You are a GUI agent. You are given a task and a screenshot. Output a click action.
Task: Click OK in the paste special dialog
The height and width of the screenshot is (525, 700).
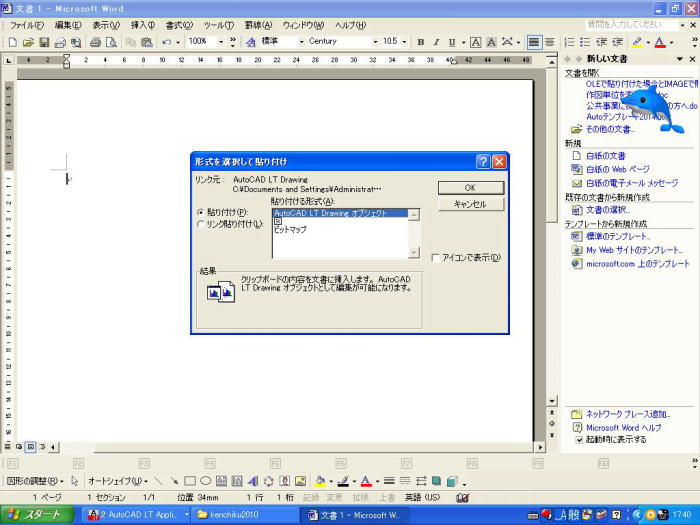[471, 188]
